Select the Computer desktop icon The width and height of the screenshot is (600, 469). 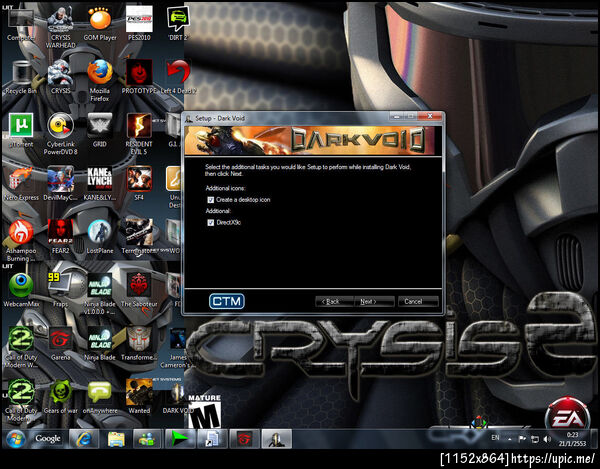point(21,24)
